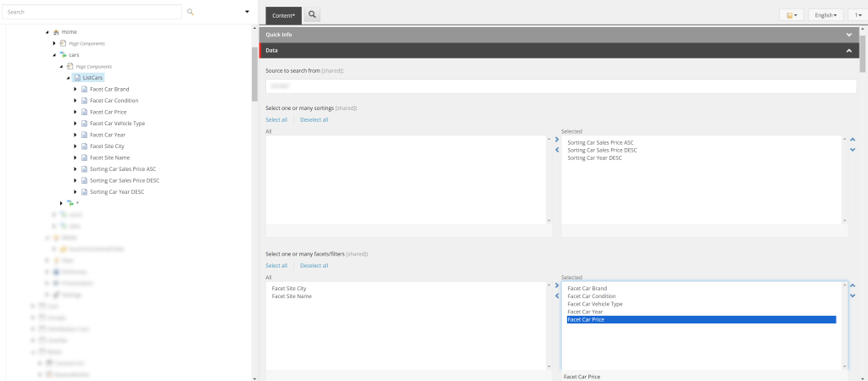Click Select all under the sortings field
Image resolution: width=868 pixels, height=381 pixels.
[276, 120]
